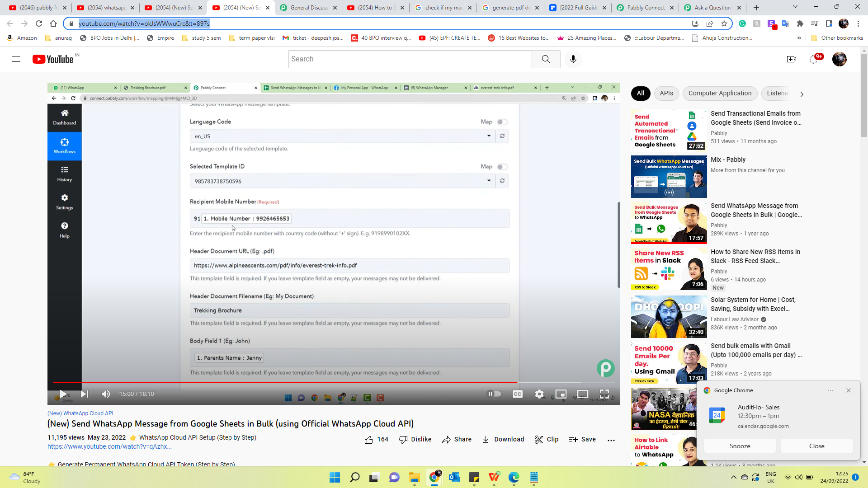
Task: Show hidden bookmarks with the chevron
Action: pos(799,38)
